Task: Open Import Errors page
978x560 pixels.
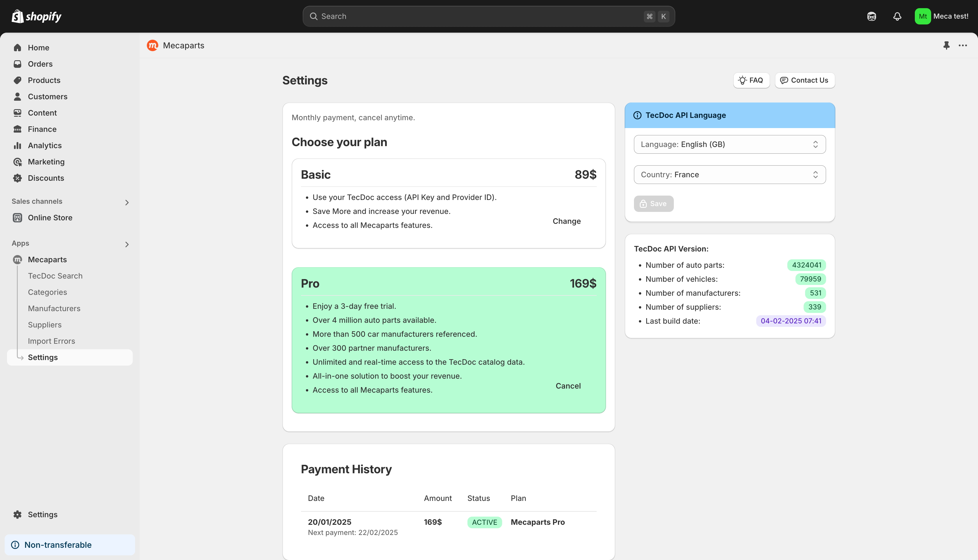Action: 51,341
